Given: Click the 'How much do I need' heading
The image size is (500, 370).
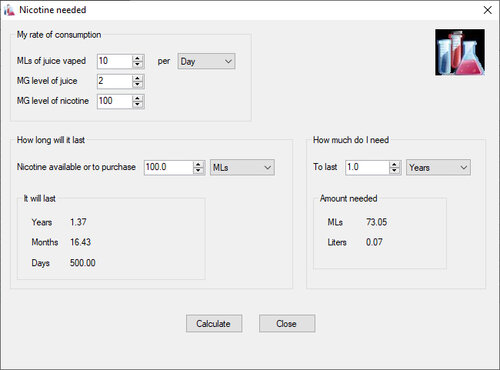Looking at the screenshot, I should pos(351,140).
